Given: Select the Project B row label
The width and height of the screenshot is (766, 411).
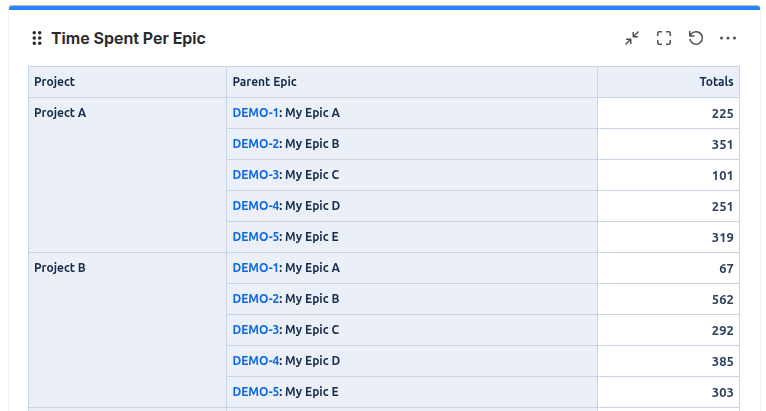Looking at the screenshot, I should [x=60, y=268].
